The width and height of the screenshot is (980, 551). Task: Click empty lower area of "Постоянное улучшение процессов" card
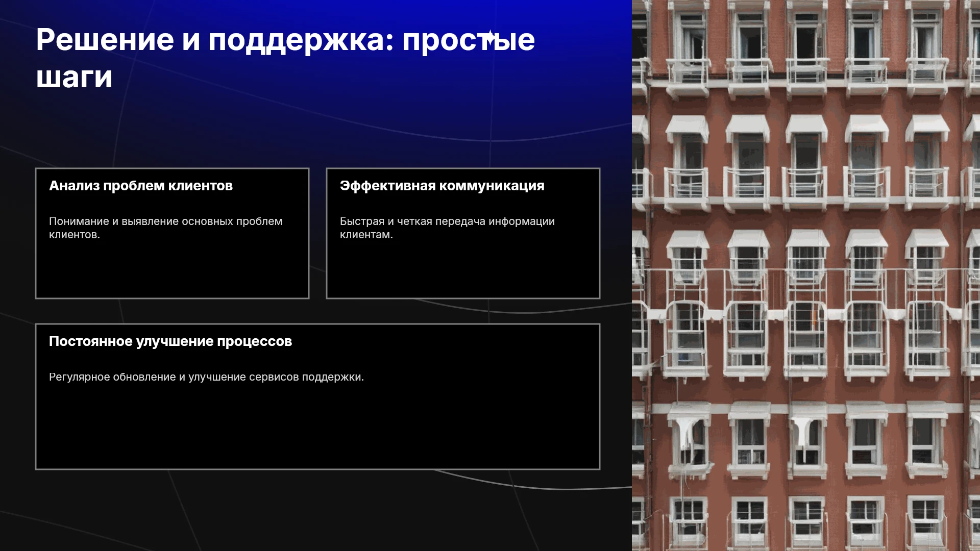tap(317, 429)
